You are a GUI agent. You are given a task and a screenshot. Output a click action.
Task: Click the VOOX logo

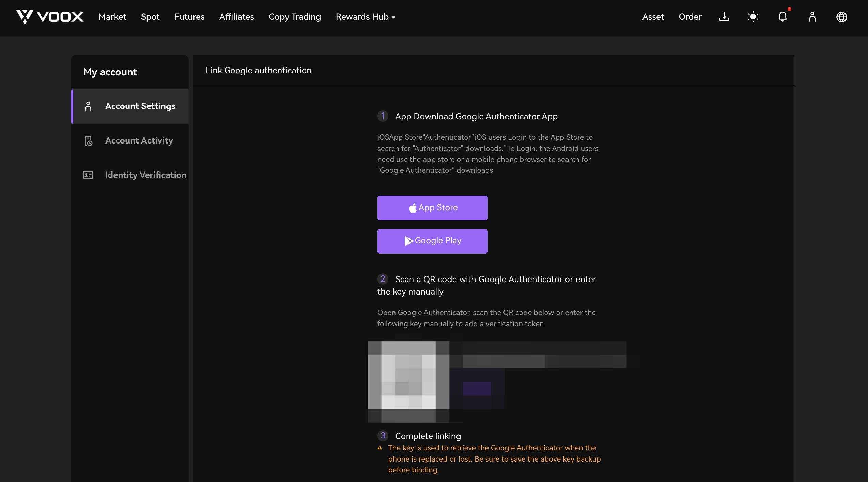[50, 17]
